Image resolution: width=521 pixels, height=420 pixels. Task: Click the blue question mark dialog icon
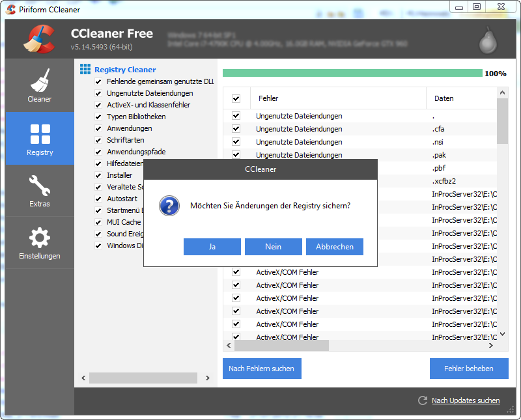169,206
